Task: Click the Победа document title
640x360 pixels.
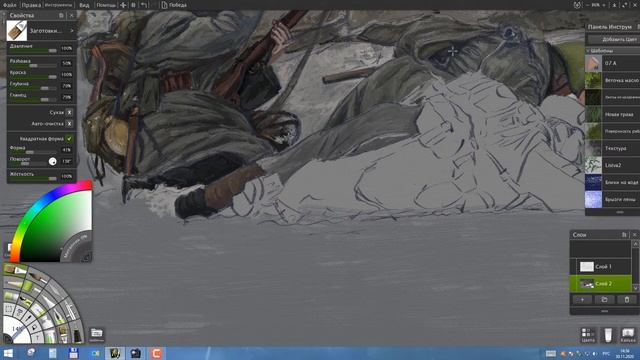Action: click(x=178, y=5)
